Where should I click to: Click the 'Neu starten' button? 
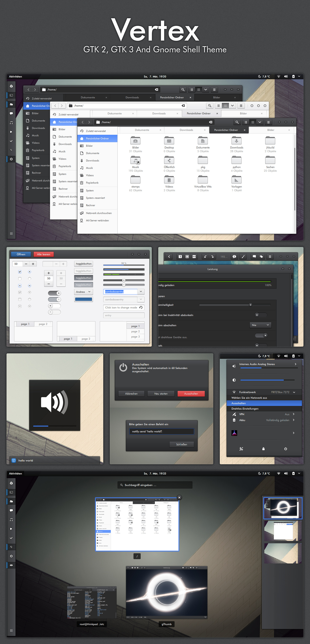(x=161, y=394)
